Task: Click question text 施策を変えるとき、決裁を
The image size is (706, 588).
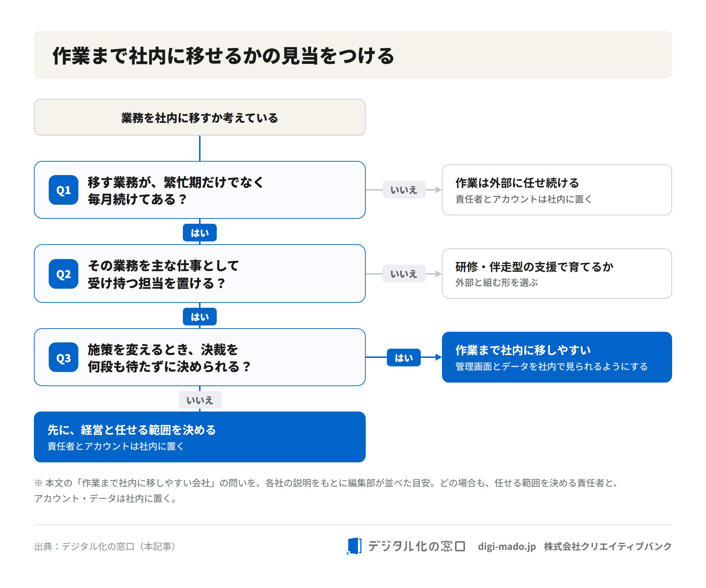Action: [163, 349]
